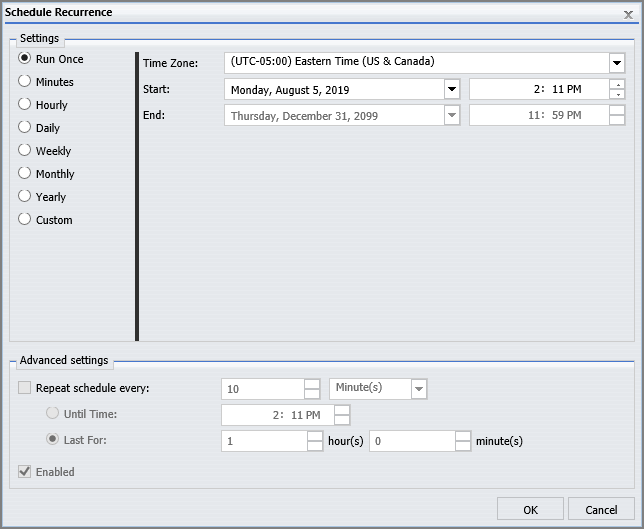This screenshot has width=644, height=529.
Task: Expand the Minute(s) unit dropdown
Action: [419, 389]
